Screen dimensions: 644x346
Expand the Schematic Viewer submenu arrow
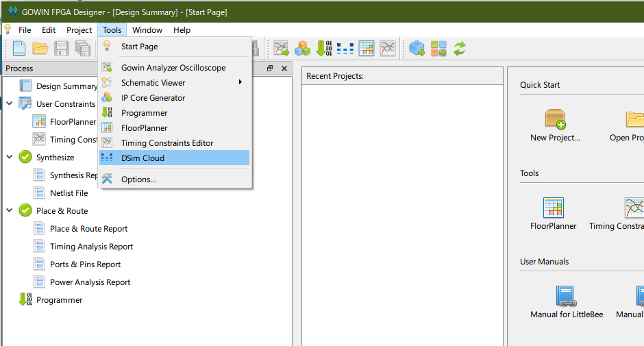coord(240,82)
